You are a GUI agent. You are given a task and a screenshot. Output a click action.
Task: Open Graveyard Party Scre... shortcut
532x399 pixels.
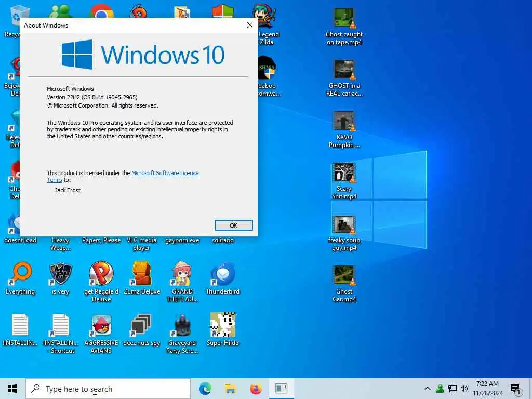pos(182,333)
